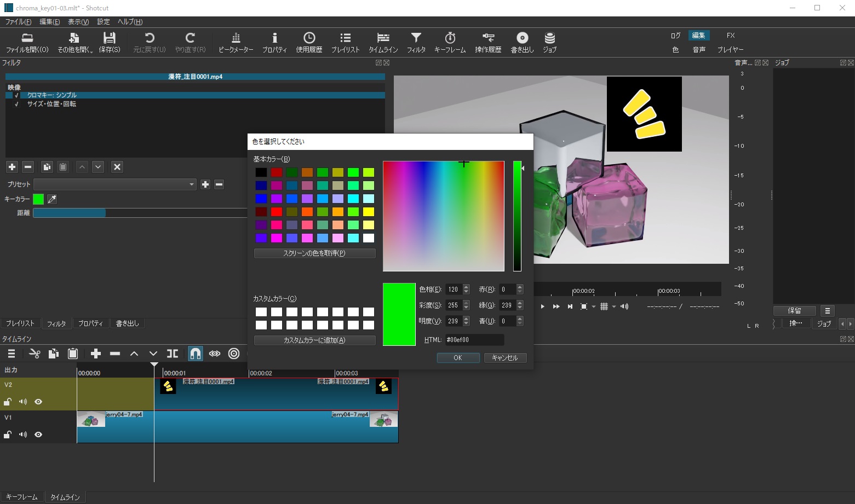Screen dimensions: 855x504
Task: Adjust 距離 slider
Action: tap(140, 213)
